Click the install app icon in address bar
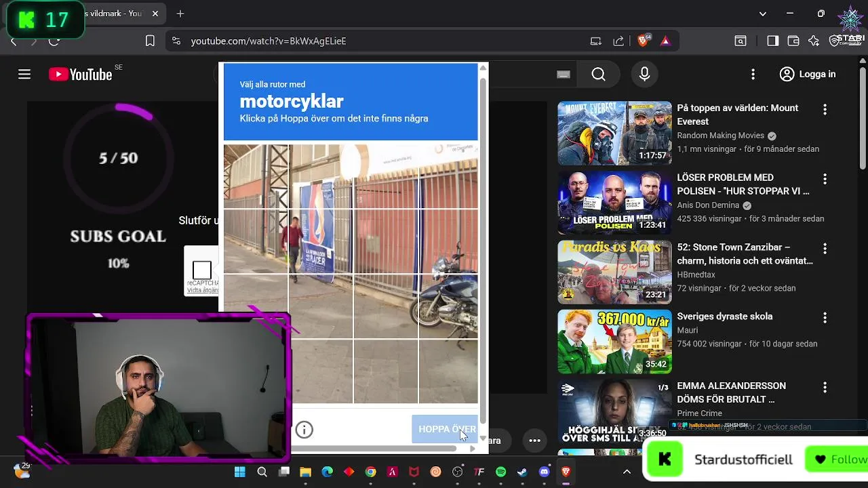Screen dimensions: 868x488 [x=596, y=41]
